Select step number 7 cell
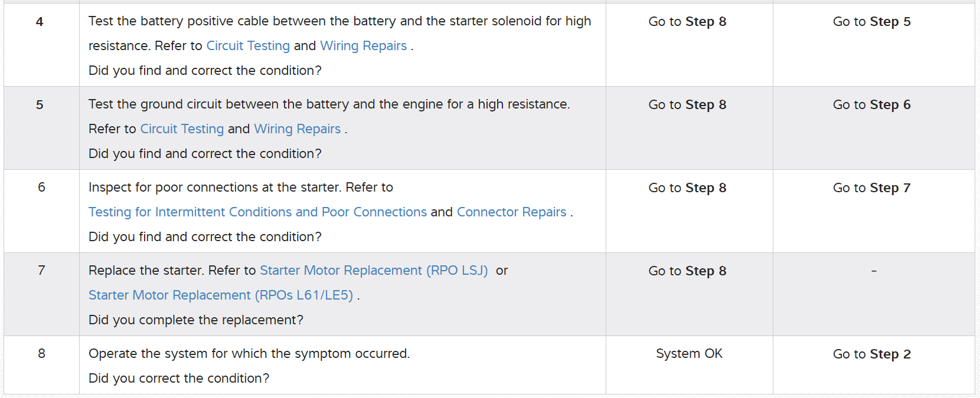The image size is (980, 398). click(41, 271)
